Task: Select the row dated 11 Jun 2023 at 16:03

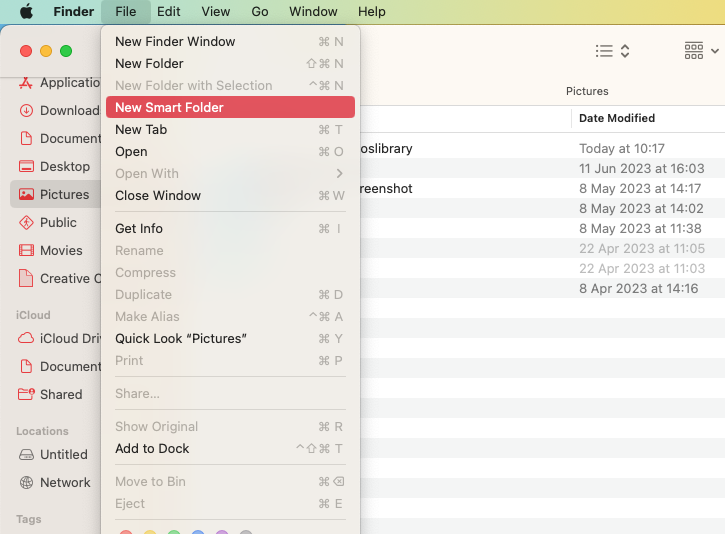Action: click(543, 168)
